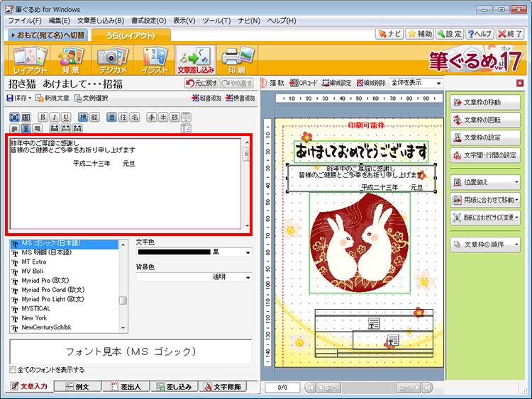Open the デジカメ photo tool

(x=113, y=60)
